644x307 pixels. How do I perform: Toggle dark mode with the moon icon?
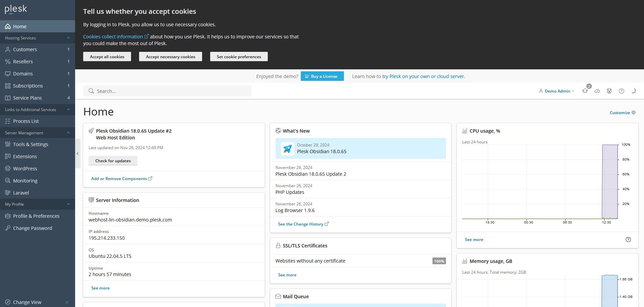633,91
